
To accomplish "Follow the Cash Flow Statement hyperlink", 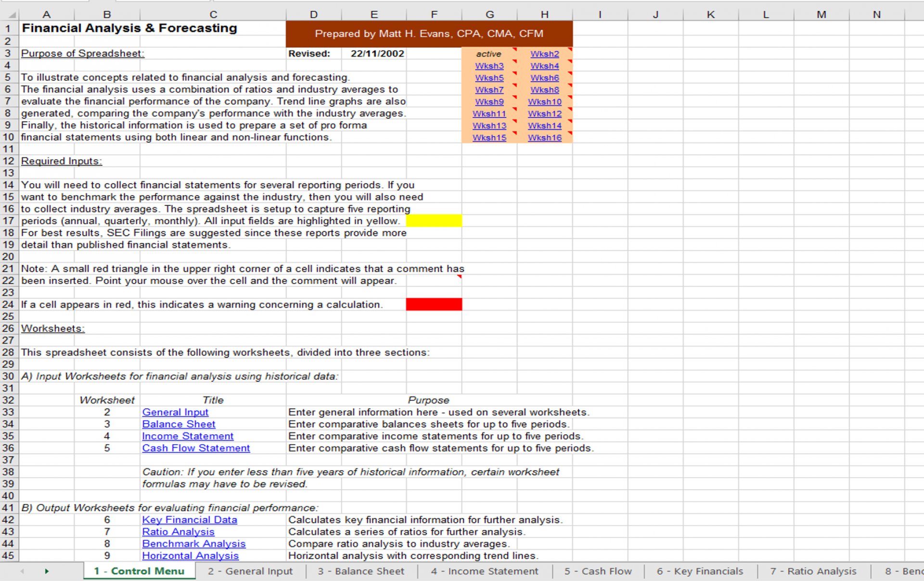I will 196,448.
